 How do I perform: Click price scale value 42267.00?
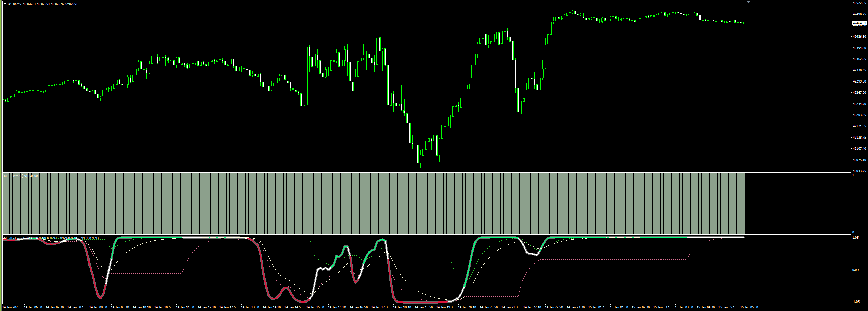pos(860,93)
